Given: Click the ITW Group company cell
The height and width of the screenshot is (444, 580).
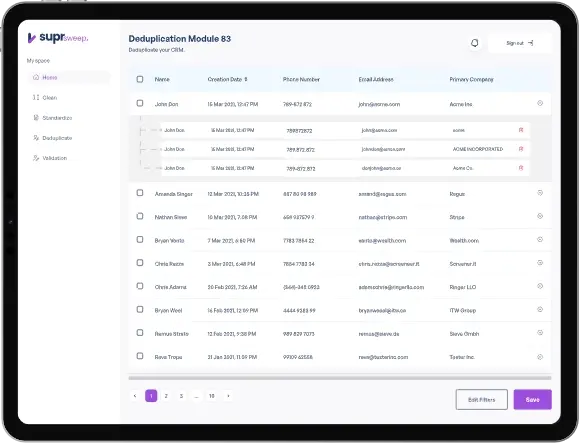Looking at the screenshot, I should (x=463, y=310).
